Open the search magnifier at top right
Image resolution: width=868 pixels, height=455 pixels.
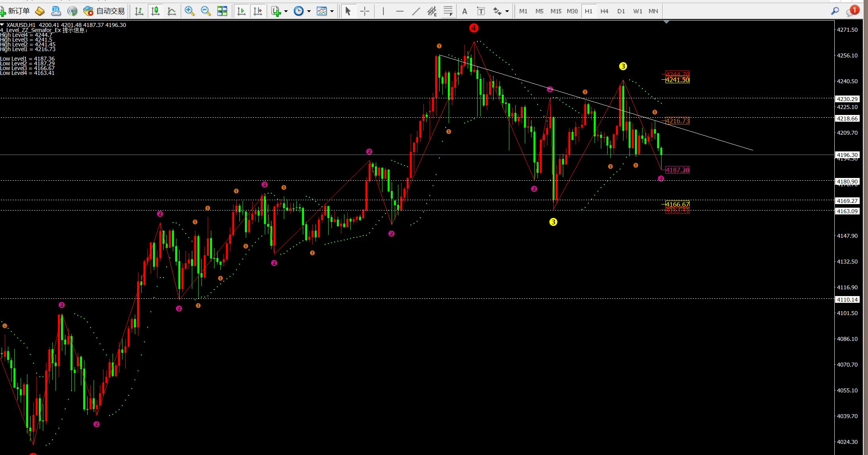835,11
